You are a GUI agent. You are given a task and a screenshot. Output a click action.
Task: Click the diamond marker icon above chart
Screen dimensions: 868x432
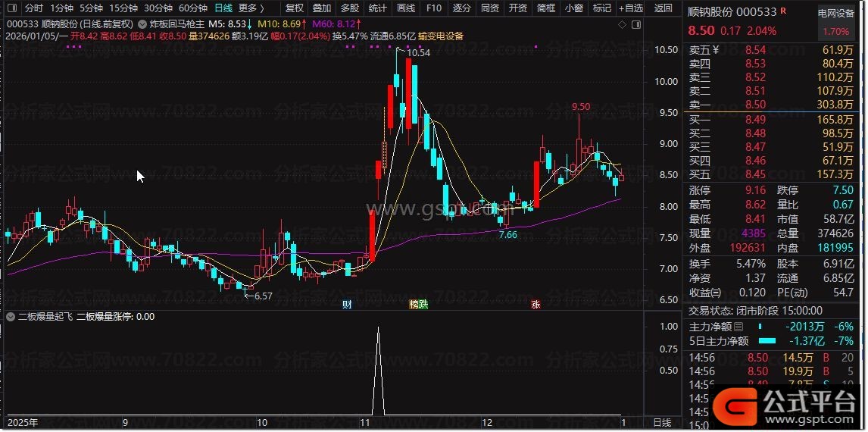coord(622,24)
